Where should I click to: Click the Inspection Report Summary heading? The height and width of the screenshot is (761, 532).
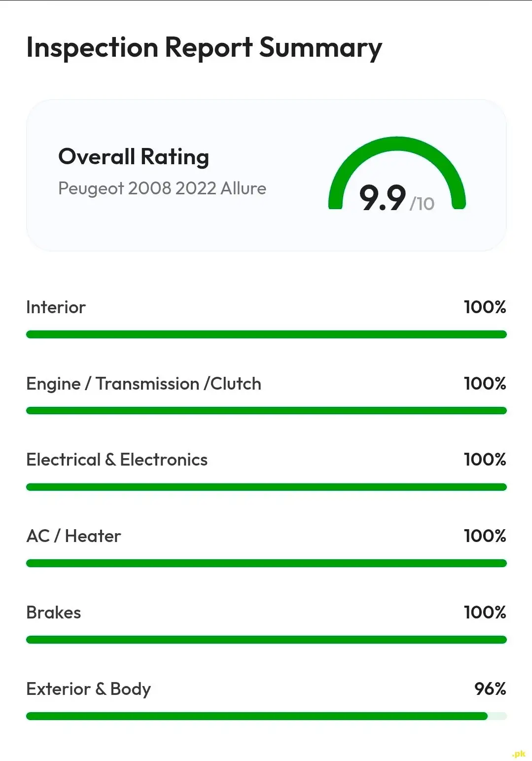(204, 48)
